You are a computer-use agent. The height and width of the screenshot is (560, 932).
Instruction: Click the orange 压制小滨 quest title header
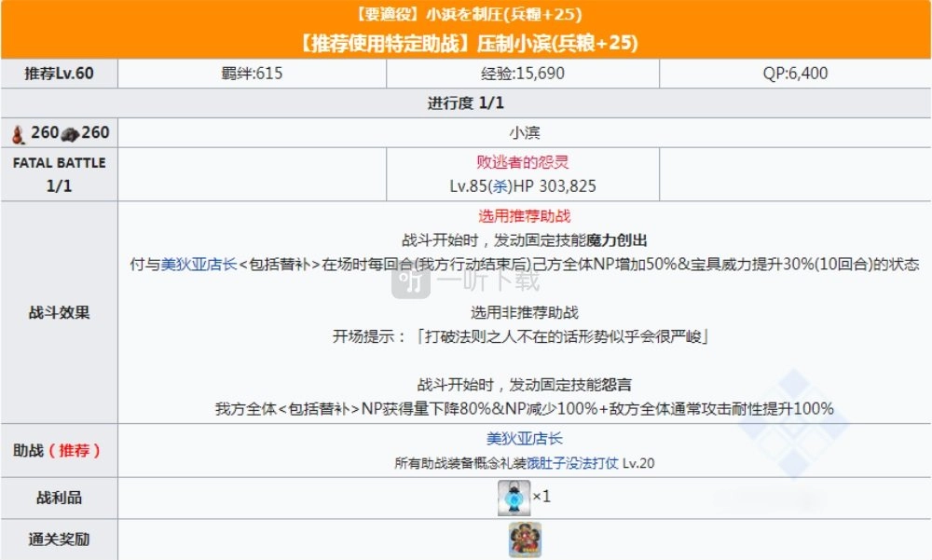tap(465, 44)
